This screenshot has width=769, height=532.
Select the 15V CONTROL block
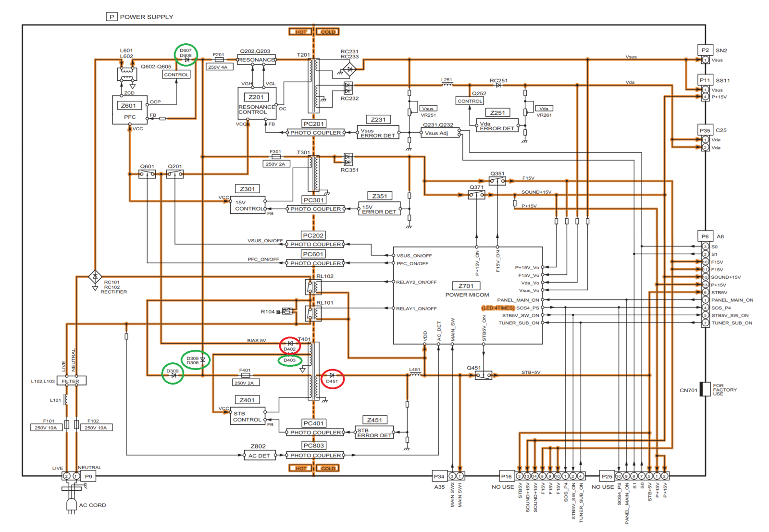click(248, 206)
